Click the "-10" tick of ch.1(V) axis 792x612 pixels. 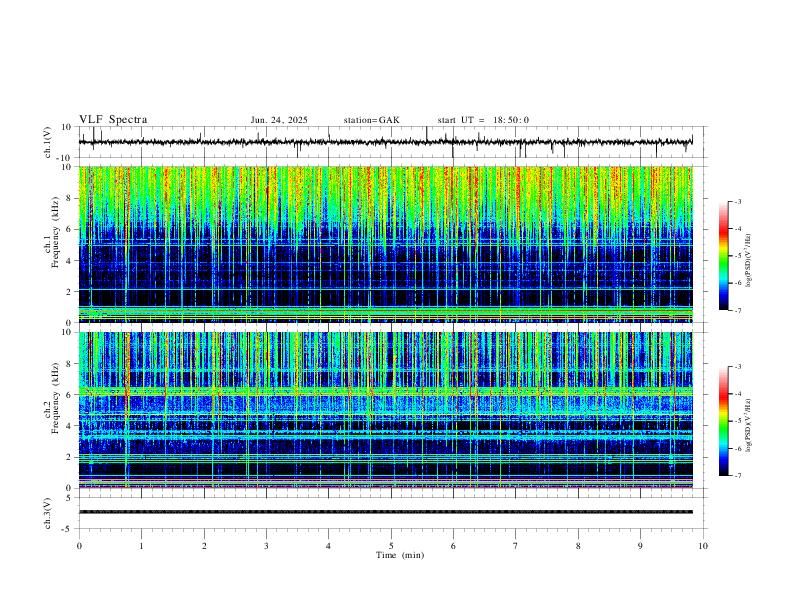pyautogui.click(x=65, y=158)
